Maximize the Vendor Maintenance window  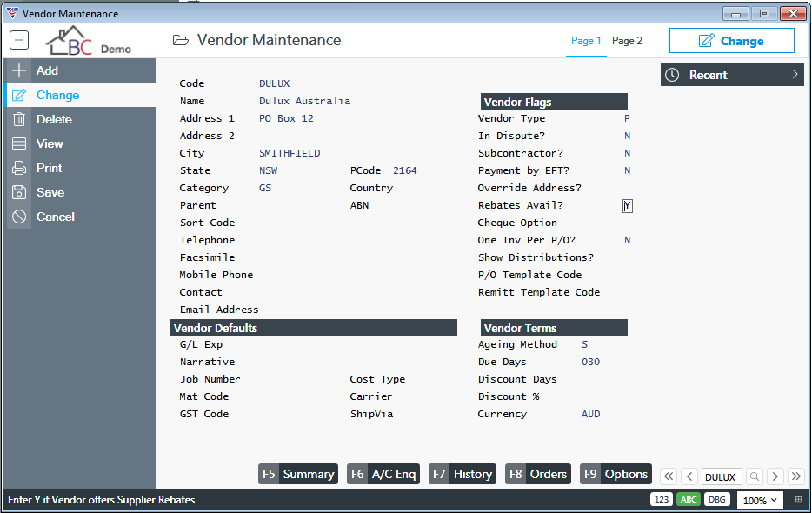pos(764,13)
